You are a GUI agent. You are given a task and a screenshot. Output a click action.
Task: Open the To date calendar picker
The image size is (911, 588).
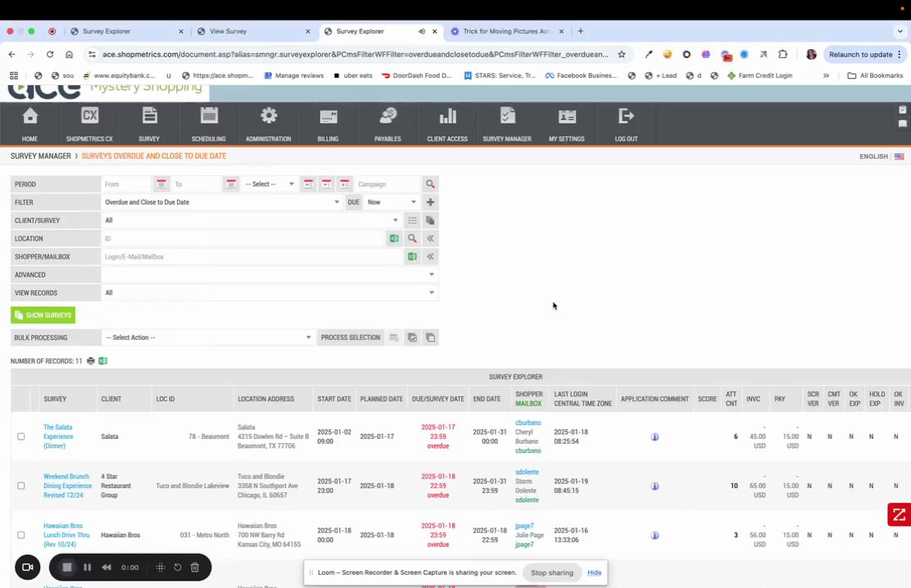pos(231,184)
